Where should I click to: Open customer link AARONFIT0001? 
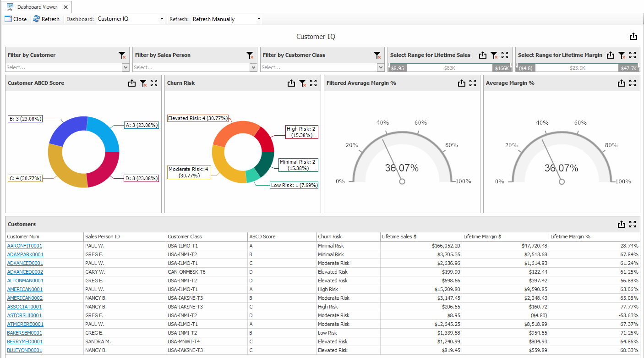pos(25,246)
